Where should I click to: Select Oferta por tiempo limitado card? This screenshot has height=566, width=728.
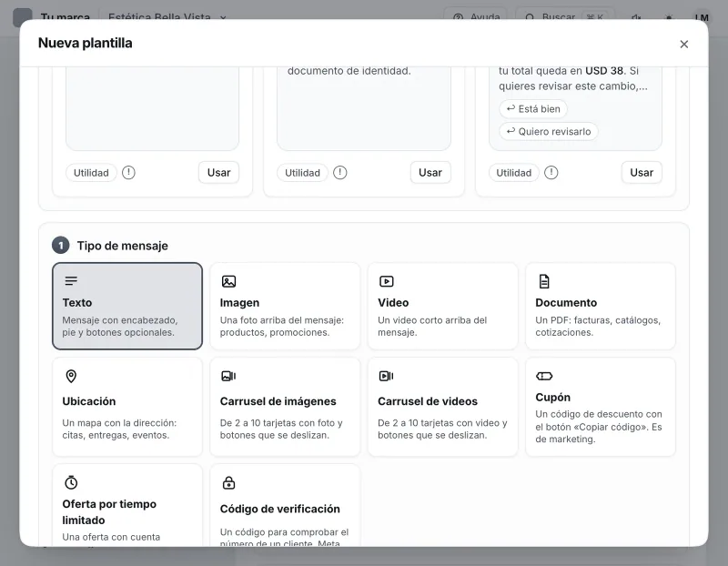(127, 505)
